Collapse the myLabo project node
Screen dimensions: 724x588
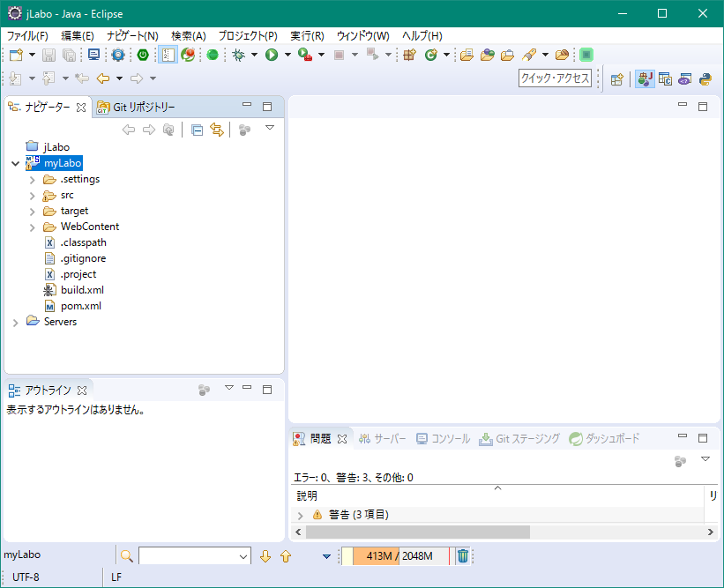click(x=15, y=163)
